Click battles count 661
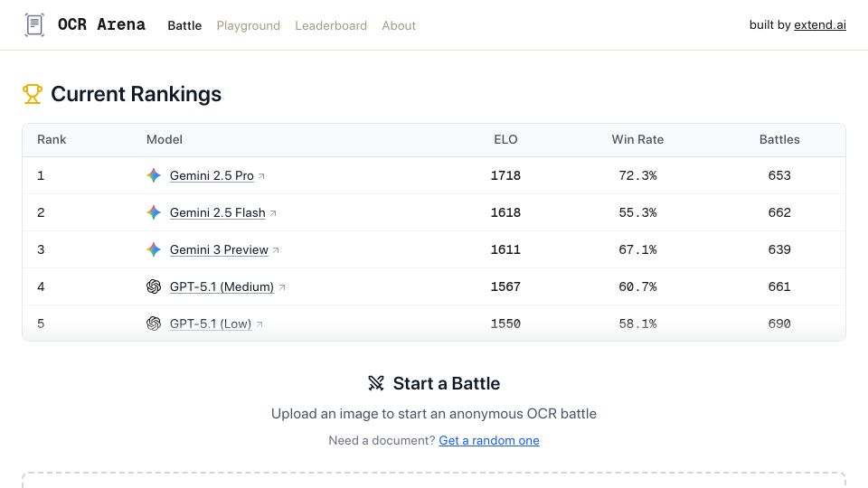Viewport: 868px width, 488px height. click(779, 286)
